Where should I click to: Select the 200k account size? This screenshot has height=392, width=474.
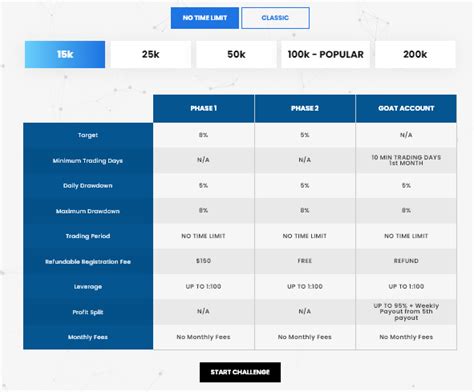click(x=415, y=54)
